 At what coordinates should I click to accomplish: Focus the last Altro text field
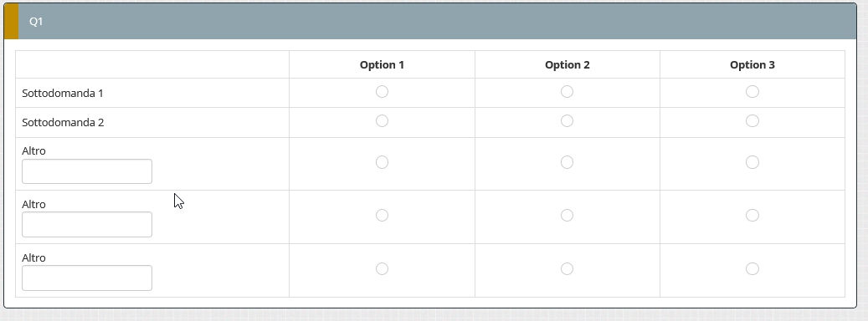pos(87,278)
